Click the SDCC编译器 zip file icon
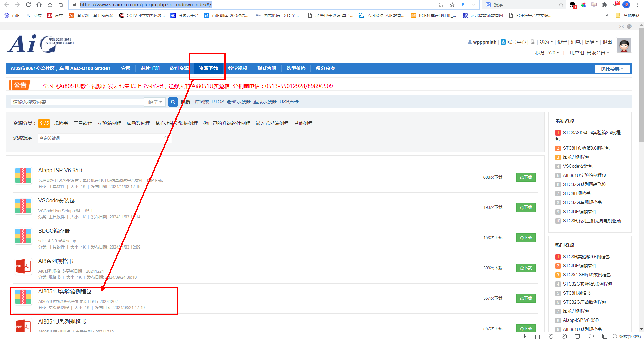This screenshot has height=340, width=644. (x=23, y=236)
